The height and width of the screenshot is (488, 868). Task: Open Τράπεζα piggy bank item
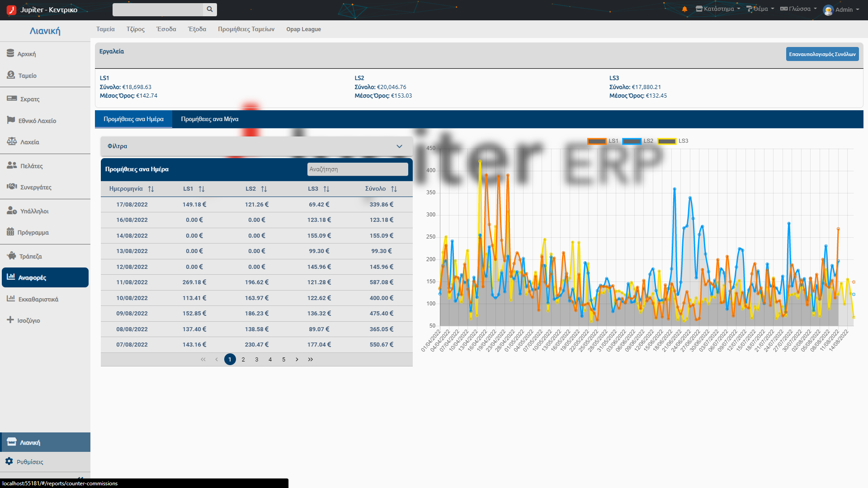tap(45, 256)
